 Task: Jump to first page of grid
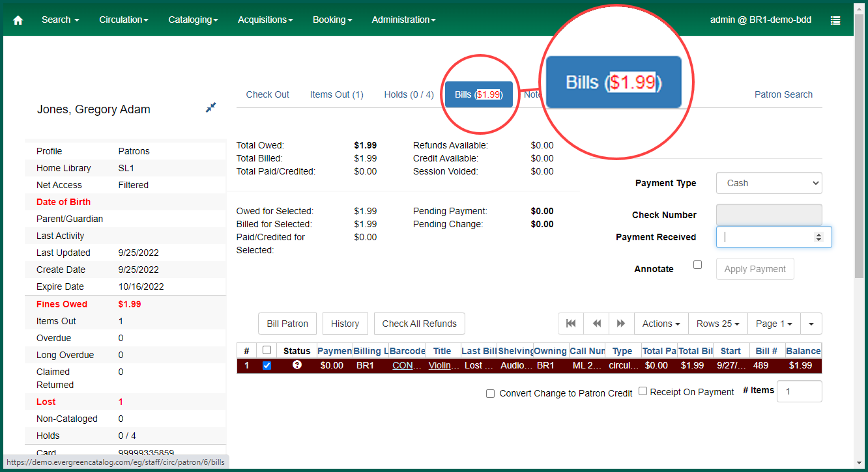coord(571,324)
